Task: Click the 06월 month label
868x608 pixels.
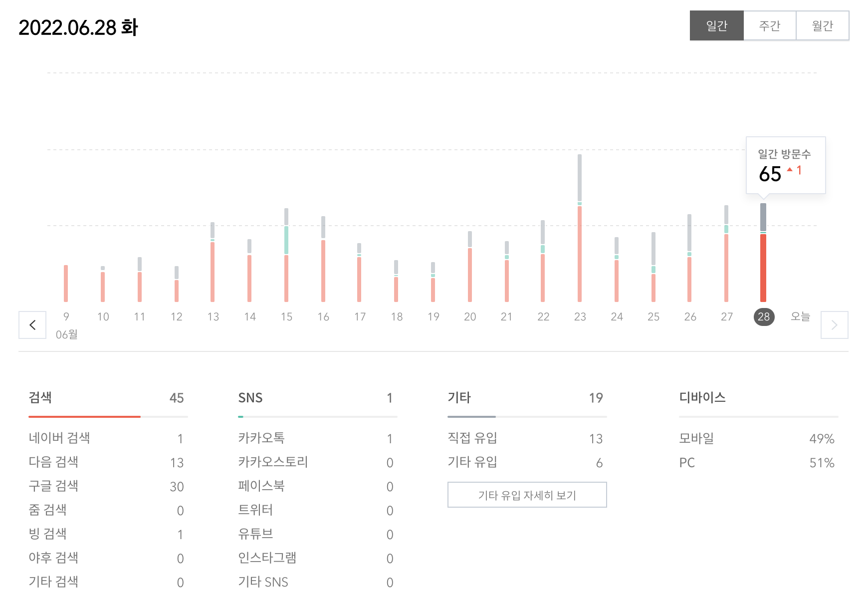Action: tap(66, 334)
